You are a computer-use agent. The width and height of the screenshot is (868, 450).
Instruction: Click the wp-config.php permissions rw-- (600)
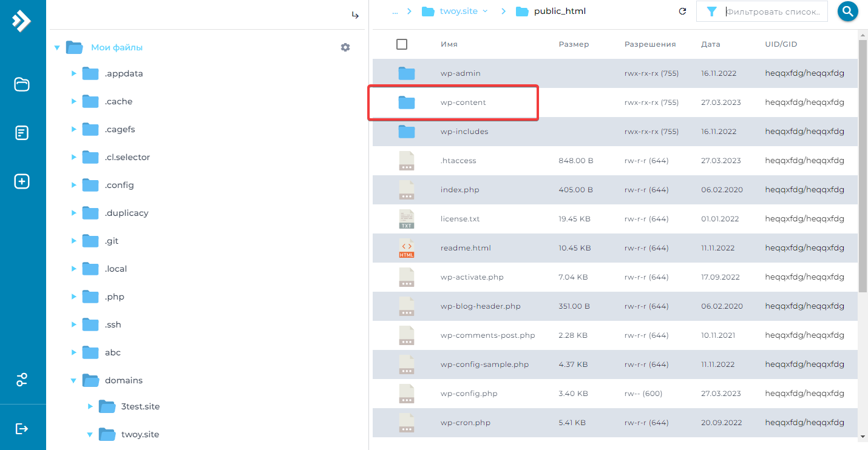(643, 394)
